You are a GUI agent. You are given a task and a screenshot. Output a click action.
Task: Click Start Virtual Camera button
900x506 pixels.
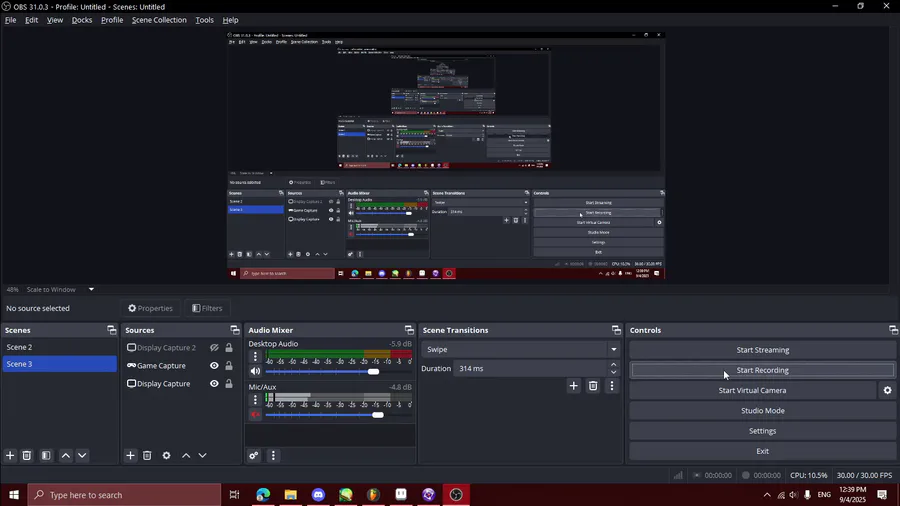752,390
